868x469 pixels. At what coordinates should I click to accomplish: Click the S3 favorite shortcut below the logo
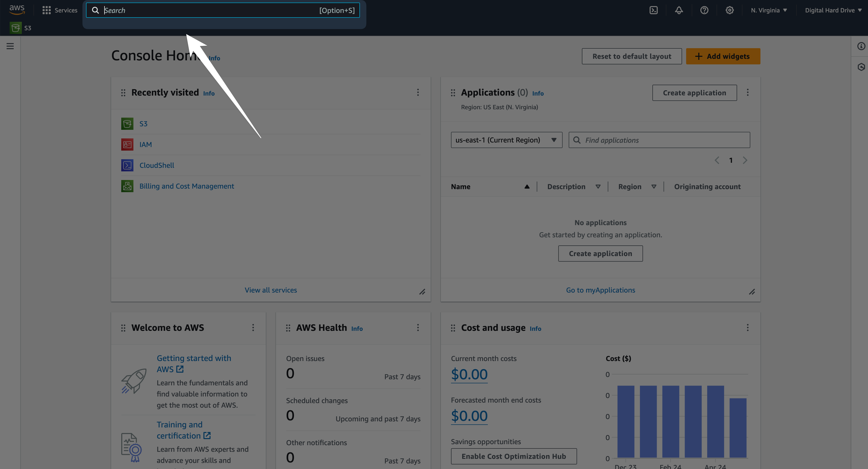[x=21, y=28]
